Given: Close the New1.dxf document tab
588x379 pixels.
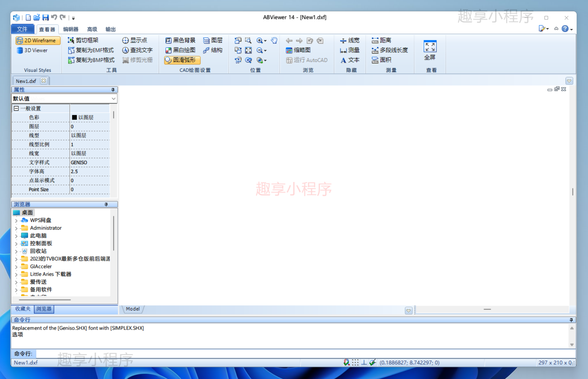Looking at the screenshot, I should point(44,81).
